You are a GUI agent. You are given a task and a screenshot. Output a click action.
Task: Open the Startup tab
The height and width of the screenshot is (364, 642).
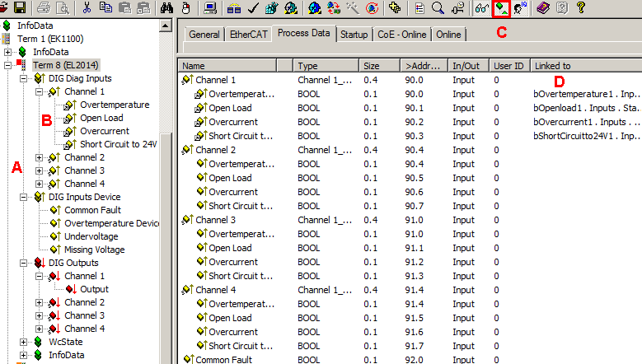tap(354, 35)
